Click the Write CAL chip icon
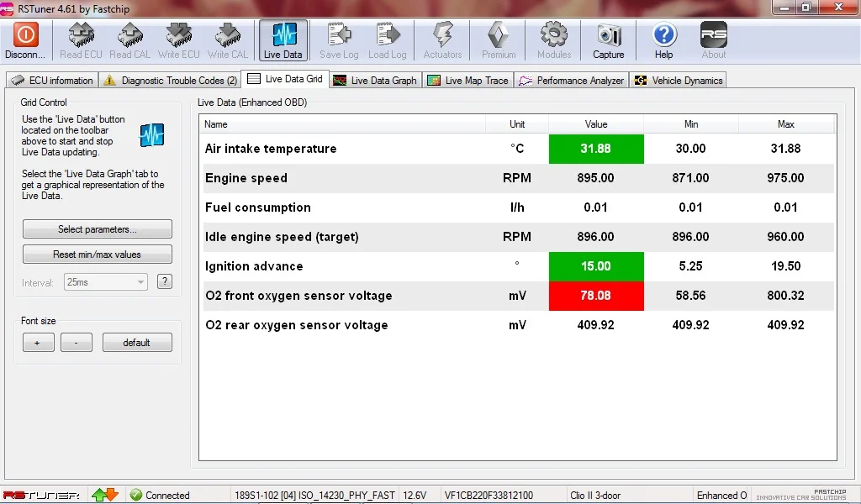 (228, 34)
